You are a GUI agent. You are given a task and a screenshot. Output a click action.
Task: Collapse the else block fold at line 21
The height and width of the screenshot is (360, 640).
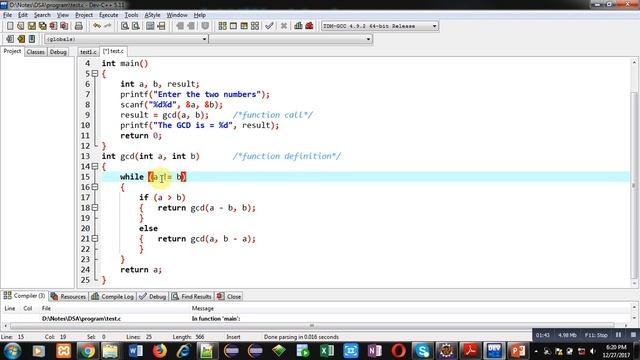(95, 239)
